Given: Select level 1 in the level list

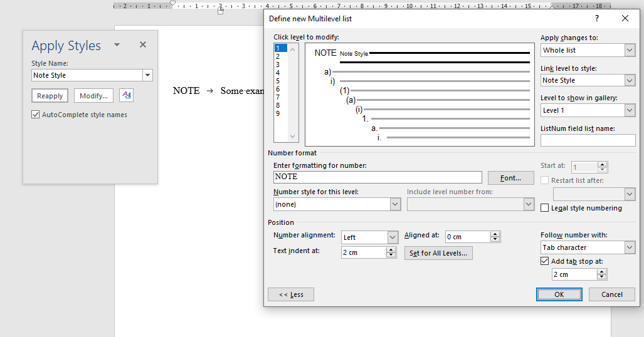Looking at the screenshot, I should coord(281,48).
